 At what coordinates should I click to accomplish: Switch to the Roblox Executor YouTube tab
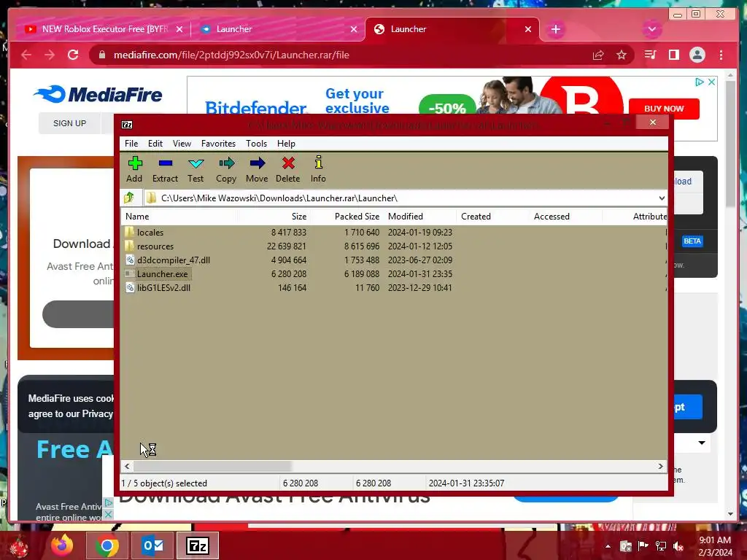click(105, 29)
